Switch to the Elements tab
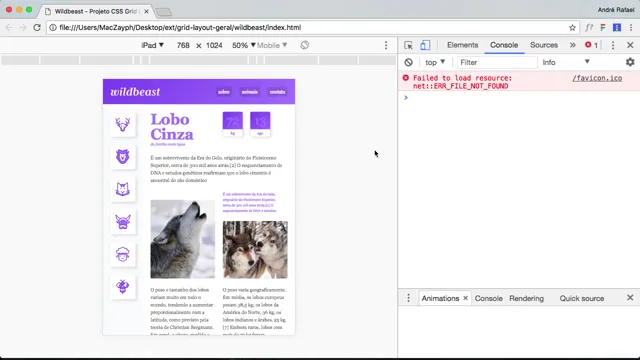The height and width of the screenshot is (360, 640). pyautogui.click(x=462, y=45)
